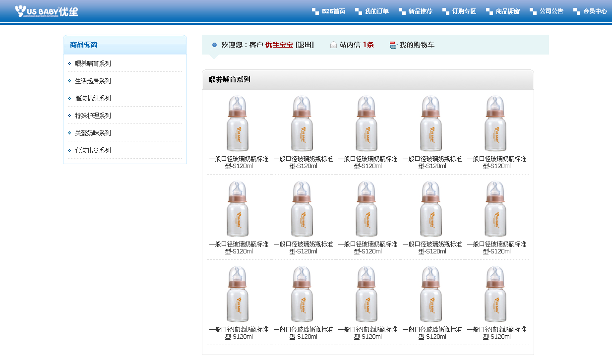This screenshot has width=612, height=364.
Task: Select 公司公告 from the top navigation
Action: pos(551,11)
